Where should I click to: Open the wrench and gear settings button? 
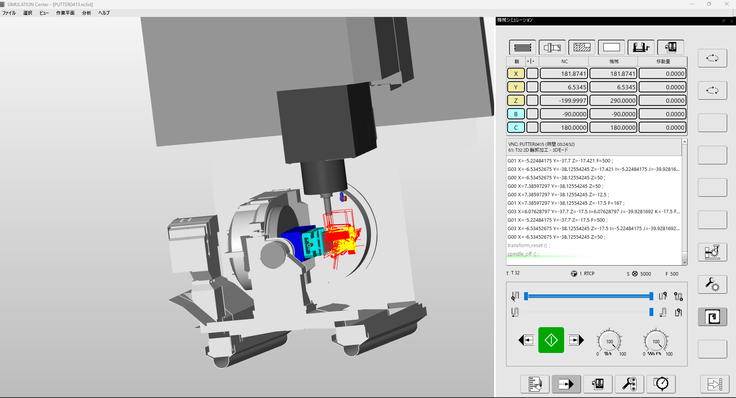tap(712, 284)
